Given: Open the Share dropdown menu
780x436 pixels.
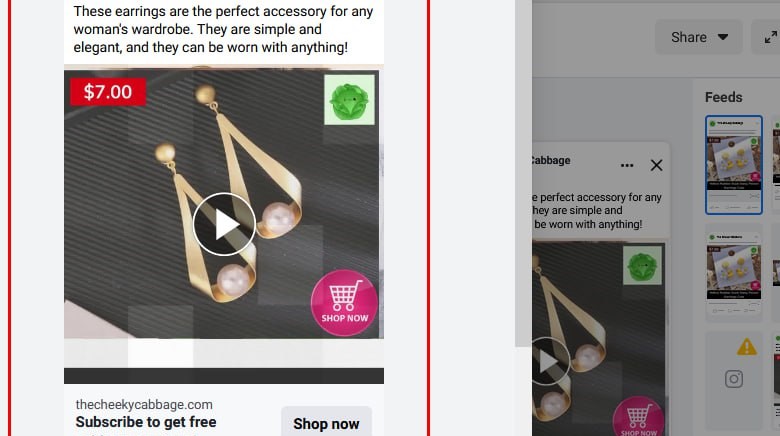Looking at the screenshot, I should click(x=699, y=37).
